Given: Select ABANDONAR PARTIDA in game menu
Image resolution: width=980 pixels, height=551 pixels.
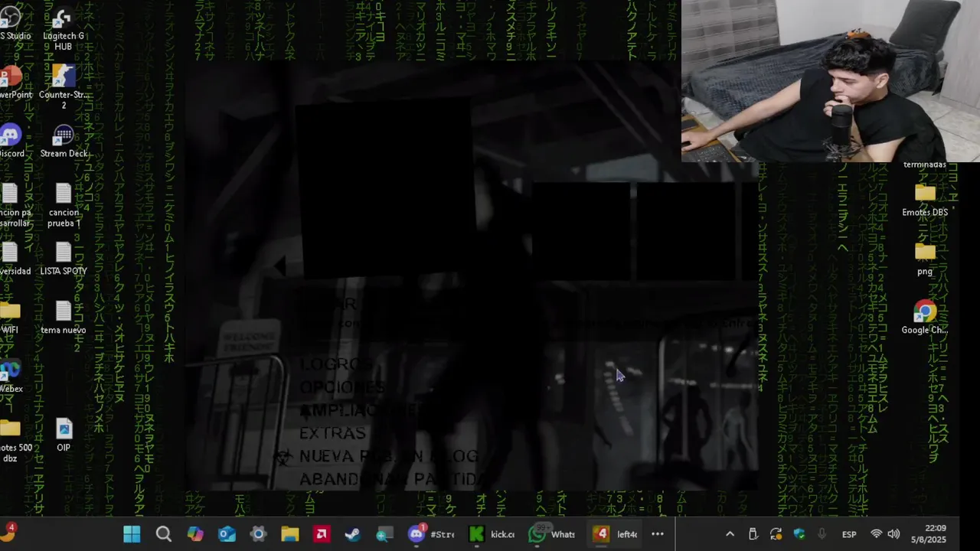Looking at the screenshot, I should pyautogui.click(x=392, y=479).
